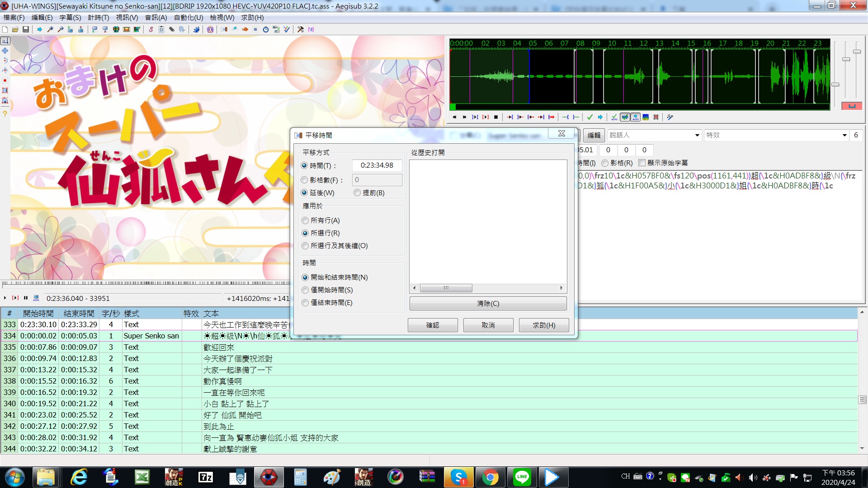Expand the Actor (說話人) dropdown

pos(697,135)
